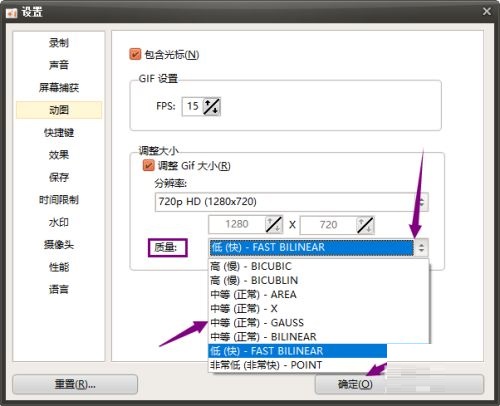Select the 动图 settings section
Image resolution: width=500 pixels, height=406 pixels.
[x=59, y=110]
